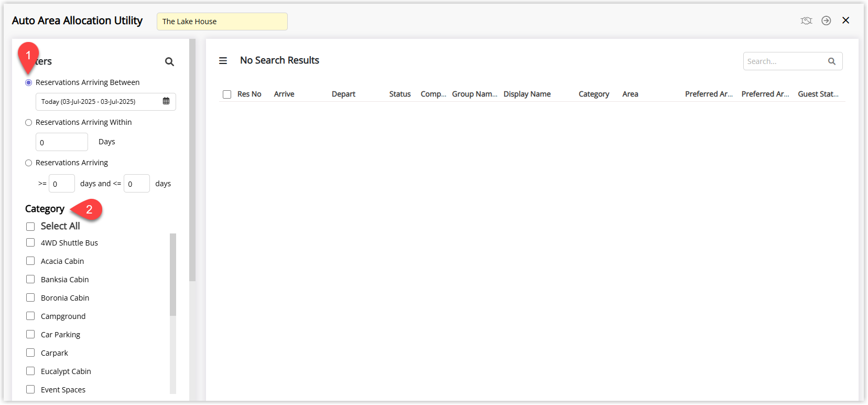Tick the Select All category checkbox

point(30,227)
